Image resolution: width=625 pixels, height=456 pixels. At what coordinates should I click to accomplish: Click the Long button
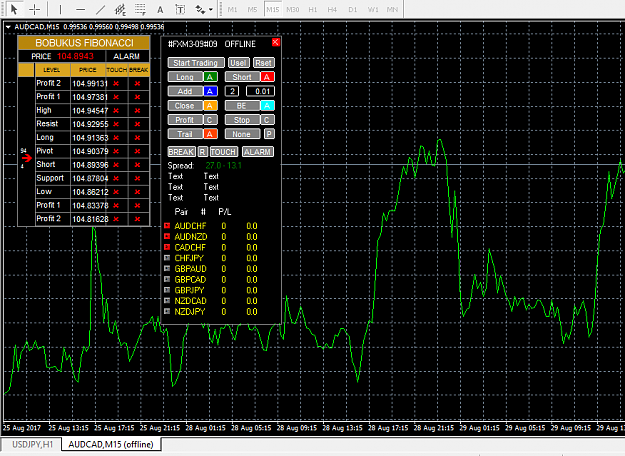(185, 77)
